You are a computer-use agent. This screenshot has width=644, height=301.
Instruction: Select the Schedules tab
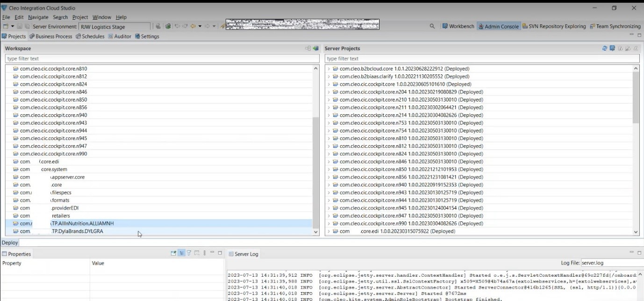point(90,37)
